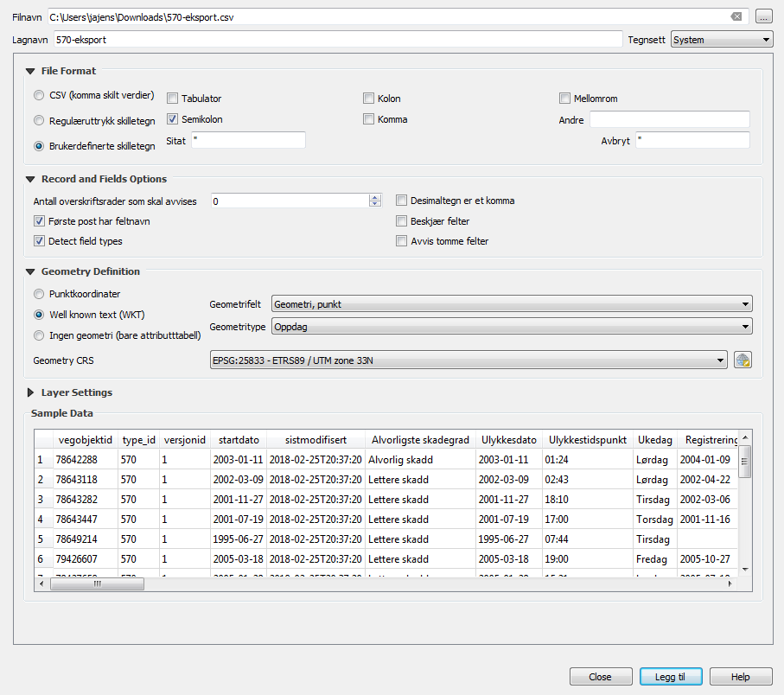Open the CRS selector globe icon
784x695 pixels.
[743, 360]
